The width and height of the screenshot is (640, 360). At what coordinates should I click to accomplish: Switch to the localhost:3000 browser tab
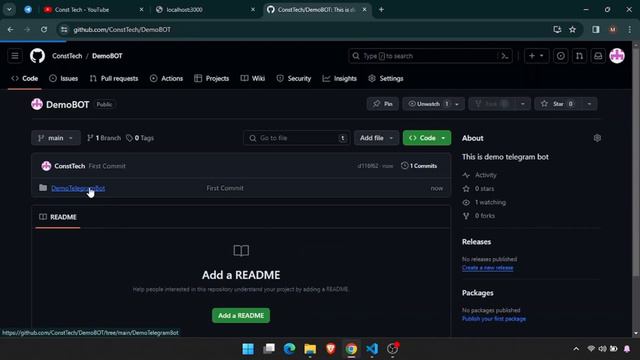[205, 9]
